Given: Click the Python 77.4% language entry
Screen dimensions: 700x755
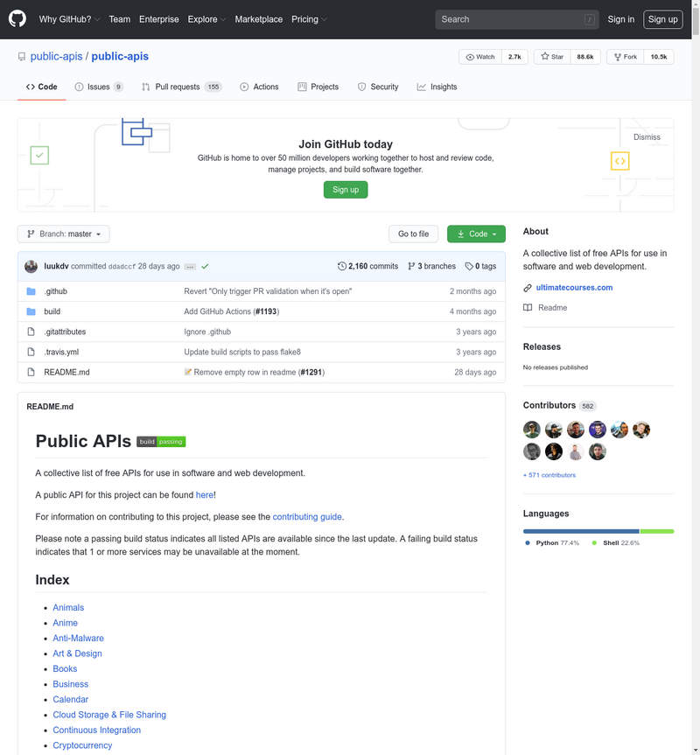Looking at the screenshot, I should tap(552, 543).
